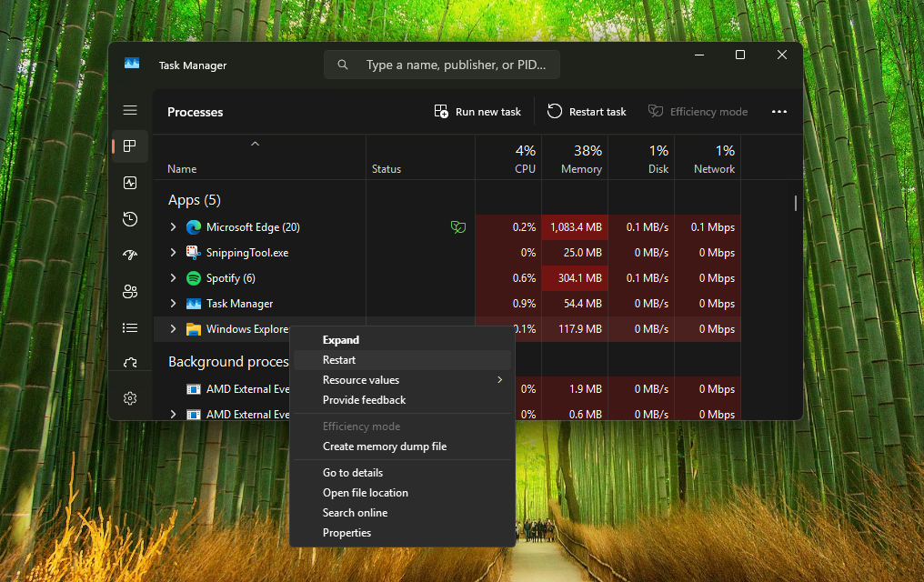Open the Users page in sidebar
The width and height of the screenshot is (924, 582).
pos(130,292)
